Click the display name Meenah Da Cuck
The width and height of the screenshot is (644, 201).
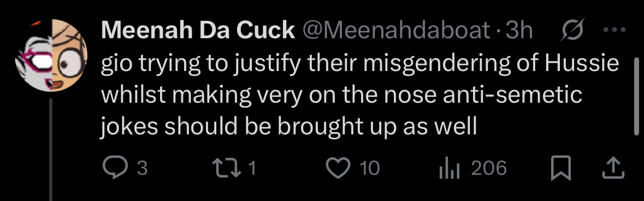(x=198, y=31)
